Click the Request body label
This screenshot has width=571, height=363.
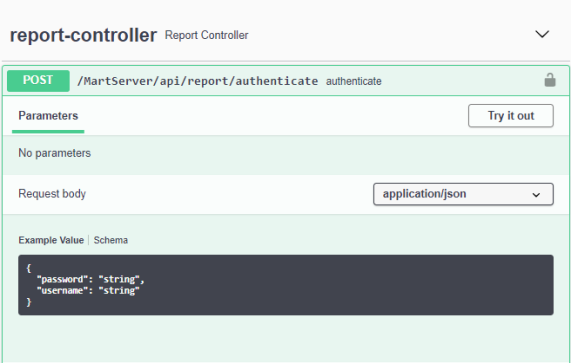[x=52, y=194]
